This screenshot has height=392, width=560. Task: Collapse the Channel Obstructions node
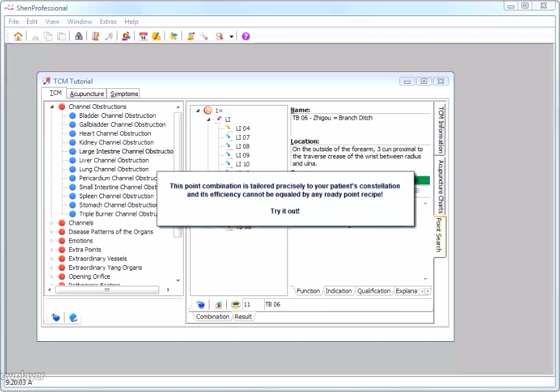[x=52, y=107]
